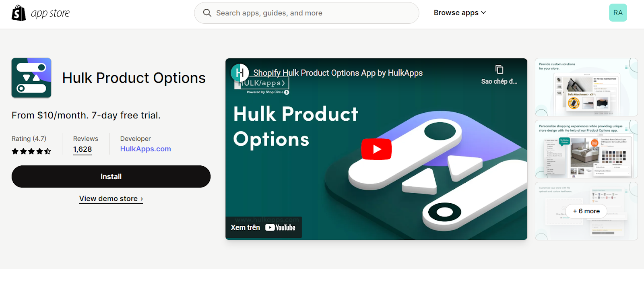Open the personalize shopping experiences thumbnail
The height and width of the screenshot is (293, 644).
(x=586, y=149)
